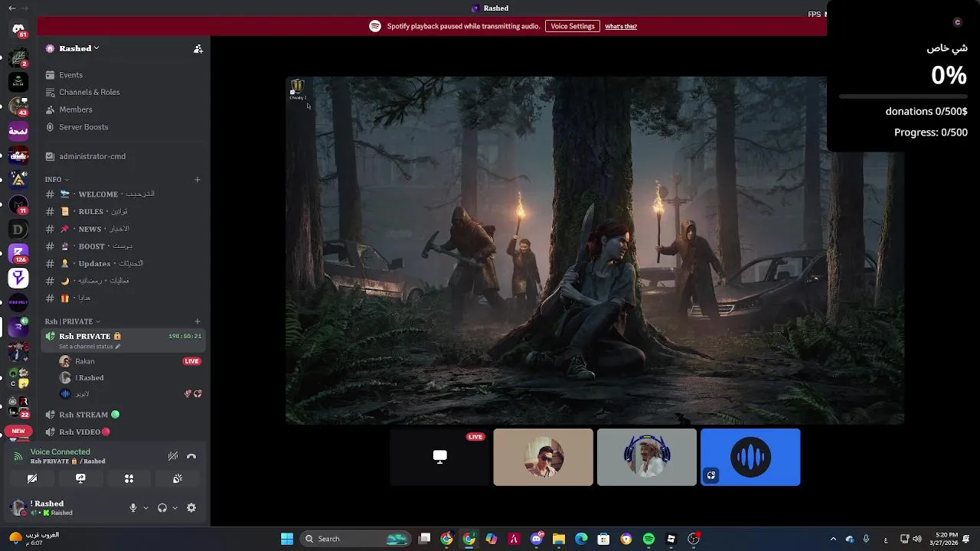980x551 pixels.
Task: Open server icon with 126 badge
Action: click(x=18, y=253)
